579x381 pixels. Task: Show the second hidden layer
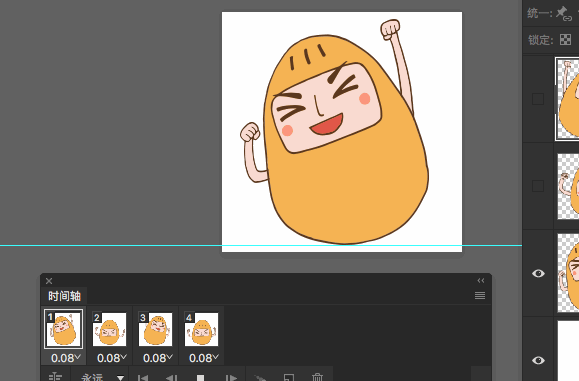coord(538,186)
